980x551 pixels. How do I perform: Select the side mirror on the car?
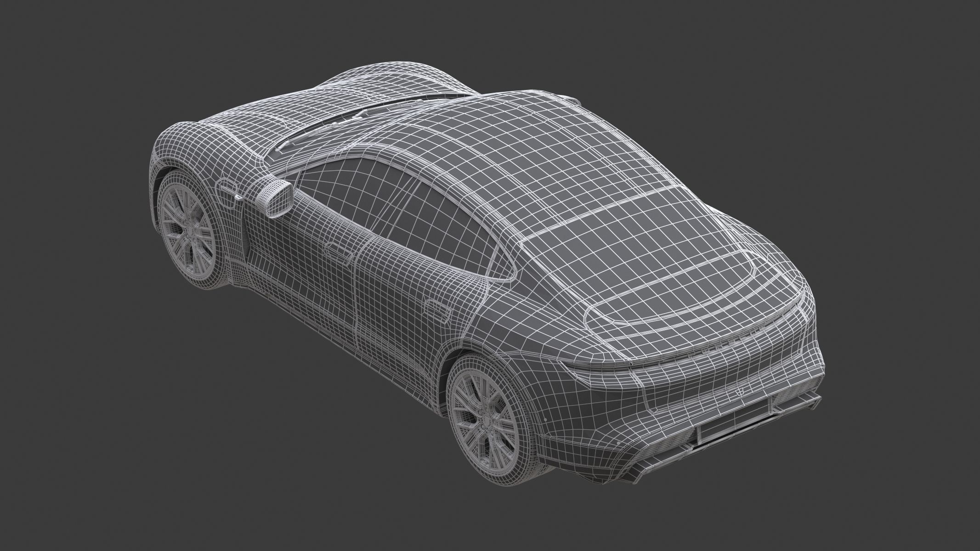point(275,197)
